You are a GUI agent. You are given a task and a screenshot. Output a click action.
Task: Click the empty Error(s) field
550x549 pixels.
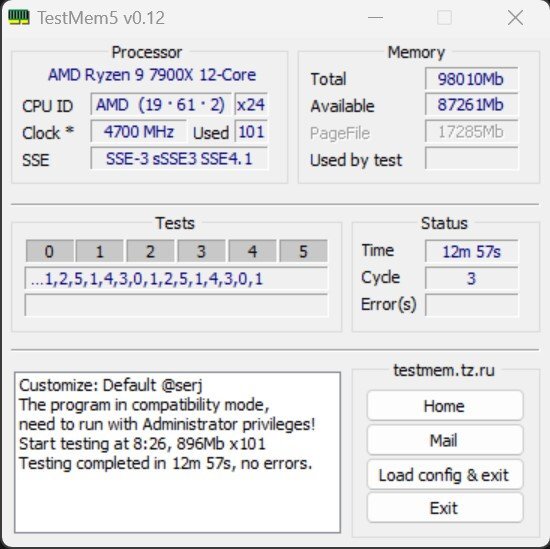tap(471, 305)
